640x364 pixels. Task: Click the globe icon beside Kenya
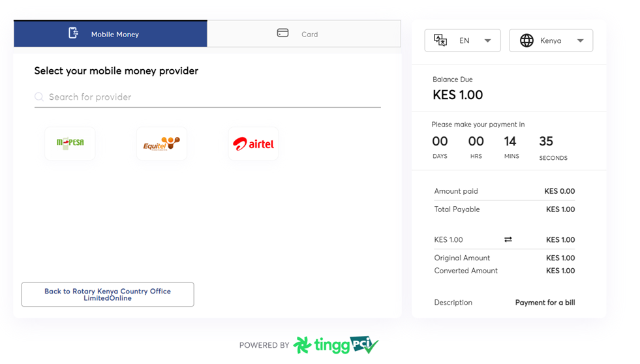(526, 40)
